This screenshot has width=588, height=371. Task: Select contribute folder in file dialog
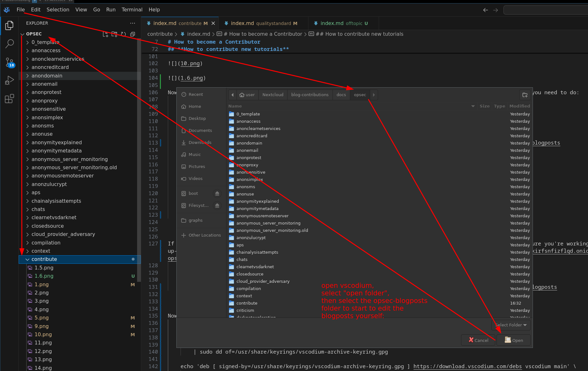(x=379, y=303)
